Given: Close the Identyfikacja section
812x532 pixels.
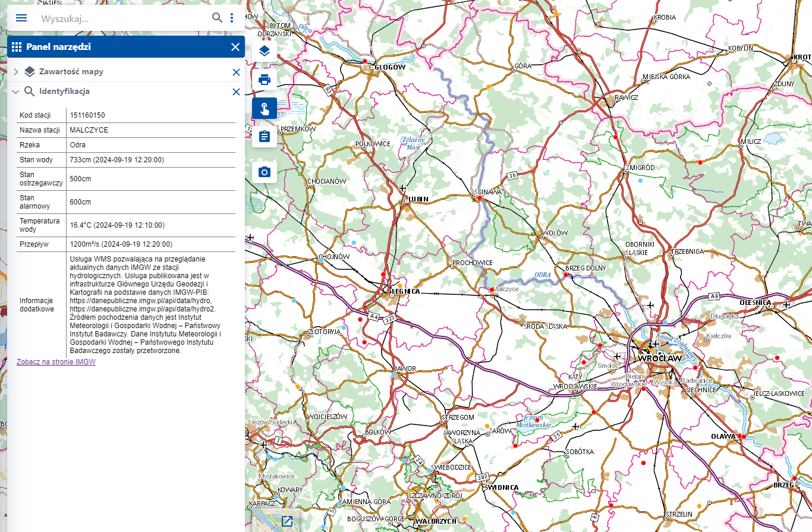Looking at the screenshot, I should pyautogui.click(x=236, y=92).
